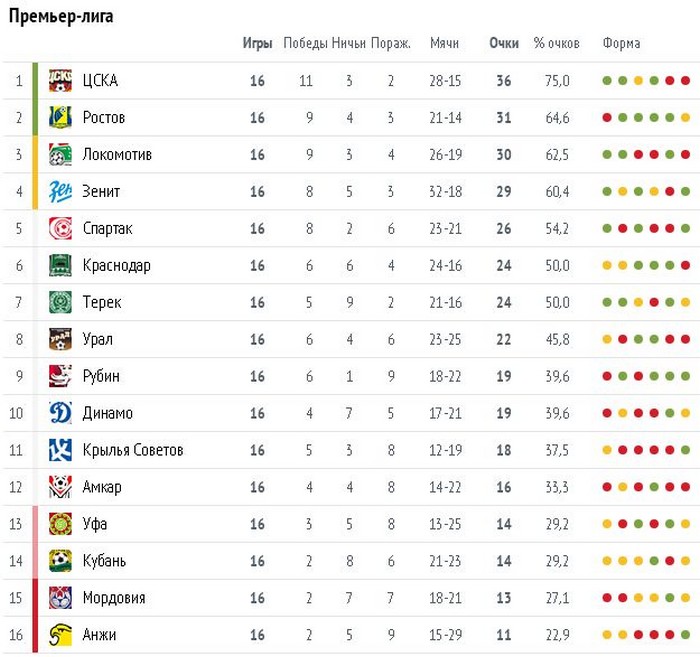Click CSKA's first form indicator dot
This screenshot has width=700, height=657.
click(x=606, y=81)
